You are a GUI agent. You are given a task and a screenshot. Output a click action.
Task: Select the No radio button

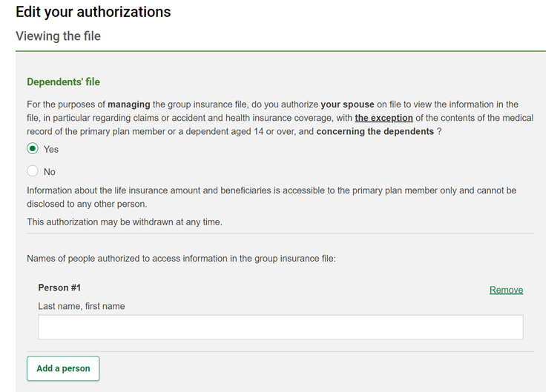(x=33, y=171)
